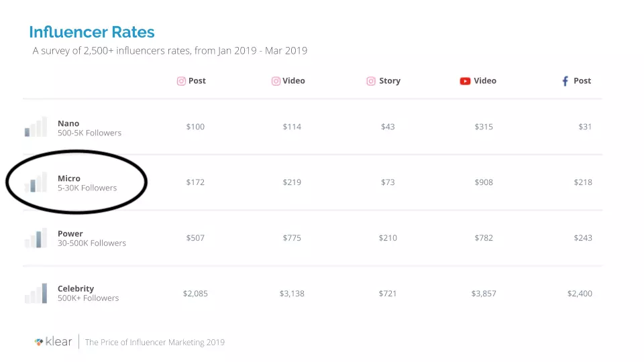The image size is (644, 362).
Task: Click the Klear logo in footer
Action: coord(54,342)
